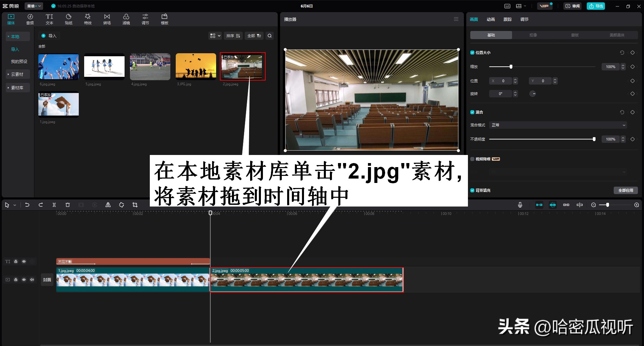Click the 全部应用 apply all button
Viewport: 644px width, 346px height.
(x=625, y=190)
